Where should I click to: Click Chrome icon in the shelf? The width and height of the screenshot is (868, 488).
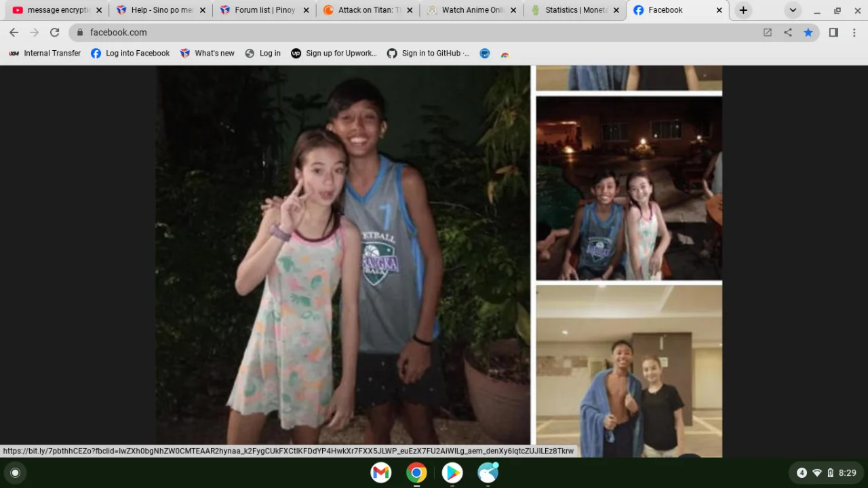pos(416,473)
